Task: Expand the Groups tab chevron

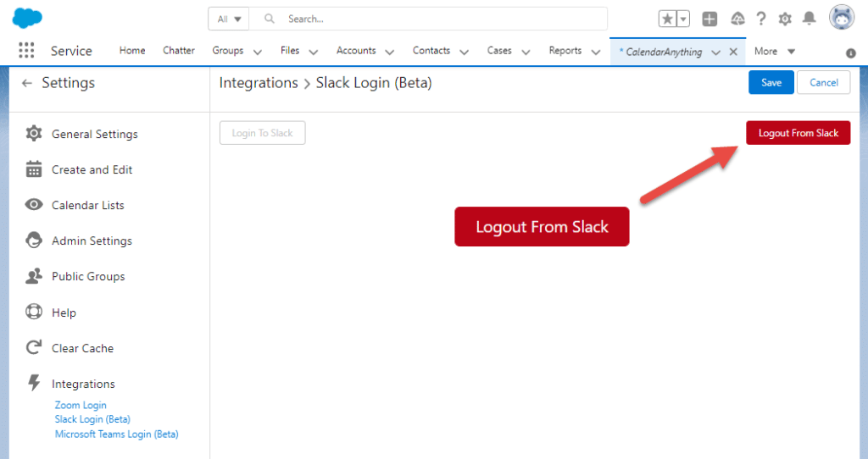Action: click(x=258, y=52)
